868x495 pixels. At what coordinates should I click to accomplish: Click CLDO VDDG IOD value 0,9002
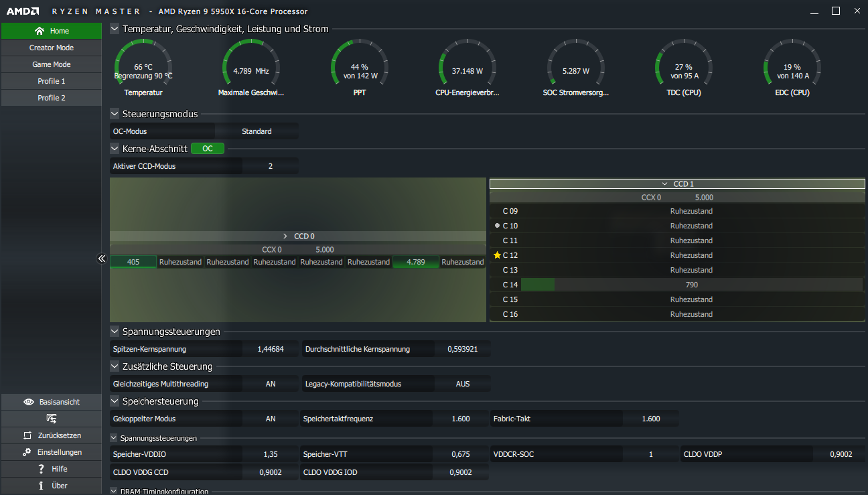pyautogui.click(x=461, y=472)
